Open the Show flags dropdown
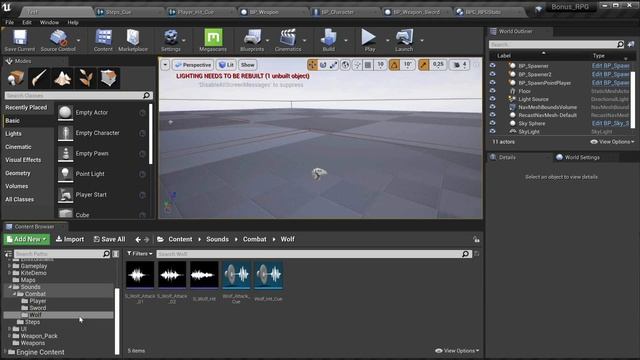Image resolution: width=640 pixels, height=360 pixels. [x=247, y=65]
